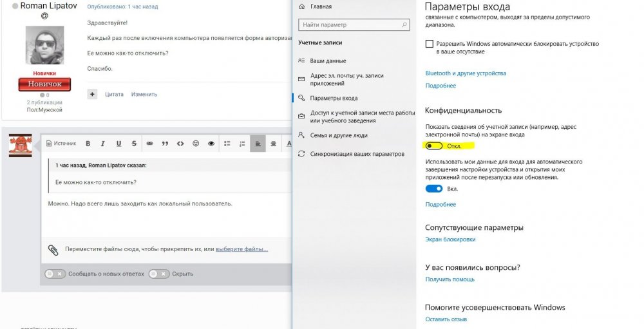644x329 pixels.
Task: Click the выберите файлы link
Action: click(x=241, y=249)
